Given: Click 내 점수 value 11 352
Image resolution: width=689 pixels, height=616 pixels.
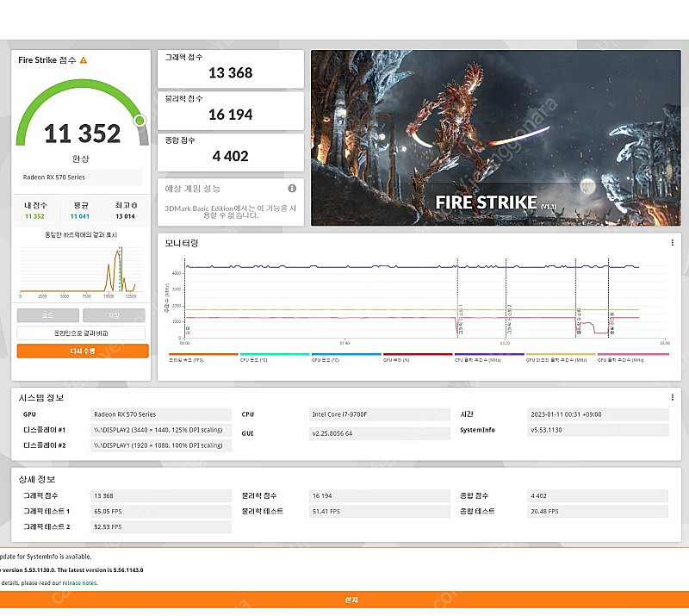Looking at the screenshot, I should (34, 216).
